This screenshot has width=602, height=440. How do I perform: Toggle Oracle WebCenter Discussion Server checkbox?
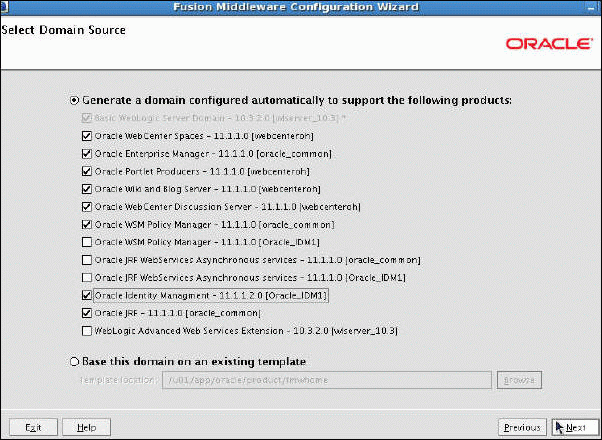87,207
